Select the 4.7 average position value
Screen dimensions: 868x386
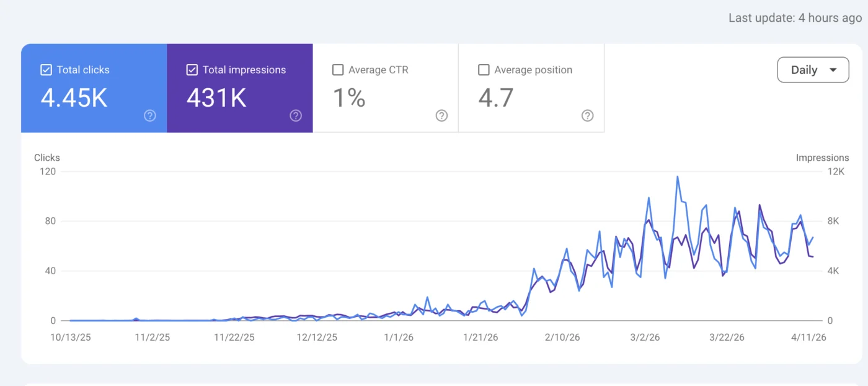click(495, 98)
